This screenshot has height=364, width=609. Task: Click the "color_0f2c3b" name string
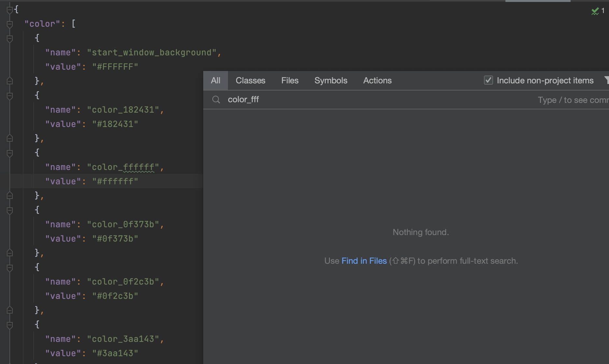[x=123, y=282]
